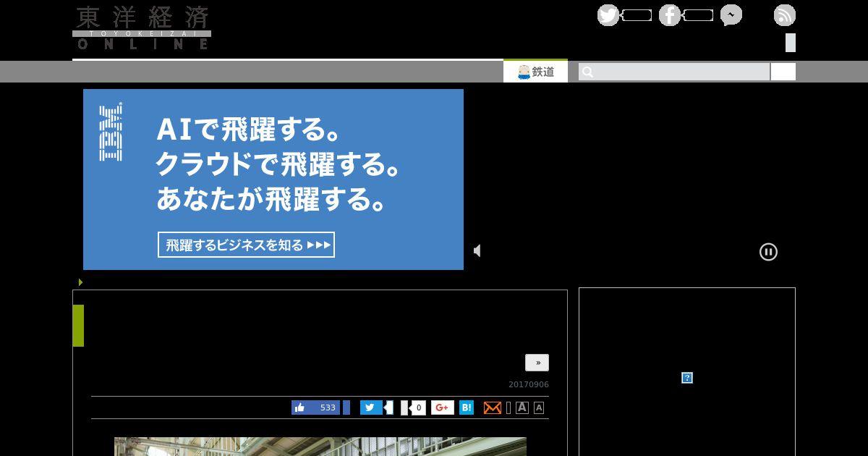Viewport: 868px width, 456px height.
Task: Open the RSS feed icon
Action: pos(785,15)
